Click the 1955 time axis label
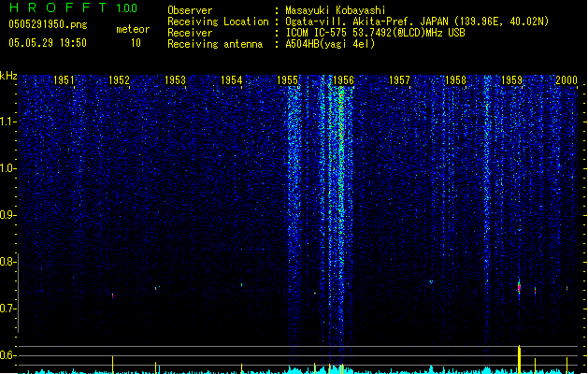 pyautogui.click(x=287, y=79)
